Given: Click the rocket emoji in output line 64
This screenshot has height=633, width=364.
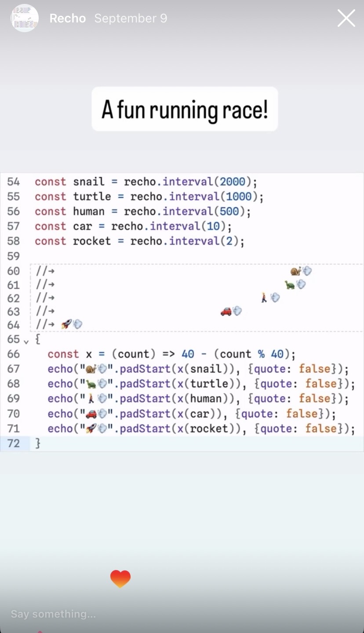Looking at the screenshot, I should [66, 325].
